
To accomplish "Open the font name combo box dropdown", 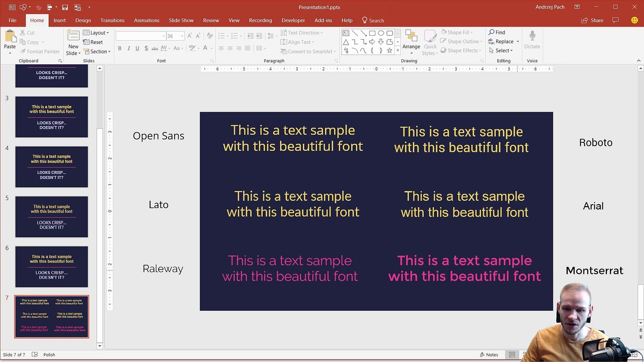I will [x=164, y=36].
